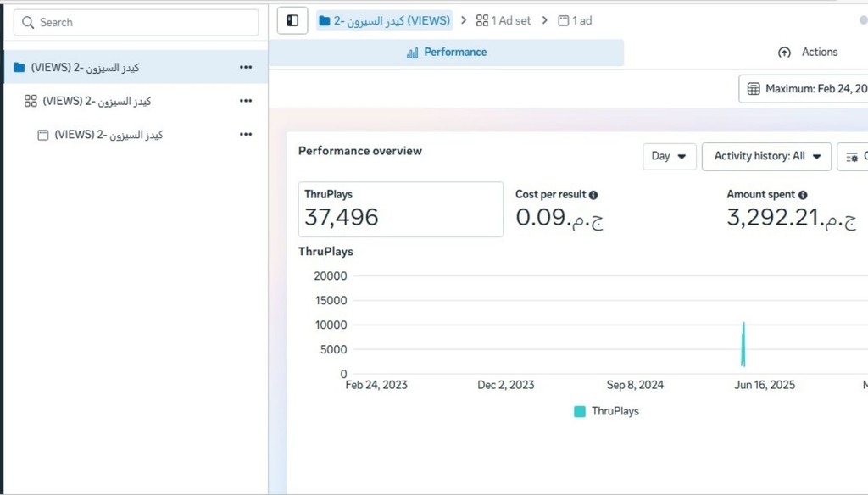Go to the 1 ad breadcrumb
The height and width of the screenshot is (495, 868).
(x=576, y=21)
